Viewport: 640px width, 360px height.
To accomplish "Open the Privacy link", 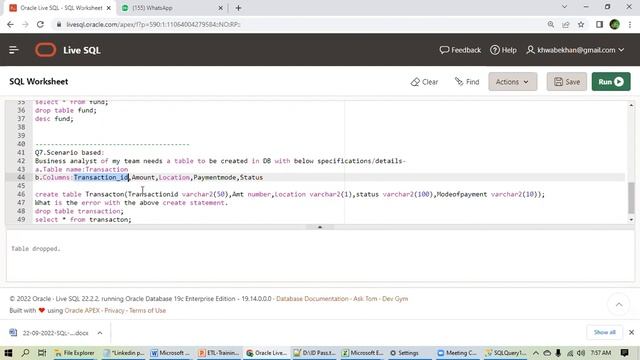I will point(114,311).
